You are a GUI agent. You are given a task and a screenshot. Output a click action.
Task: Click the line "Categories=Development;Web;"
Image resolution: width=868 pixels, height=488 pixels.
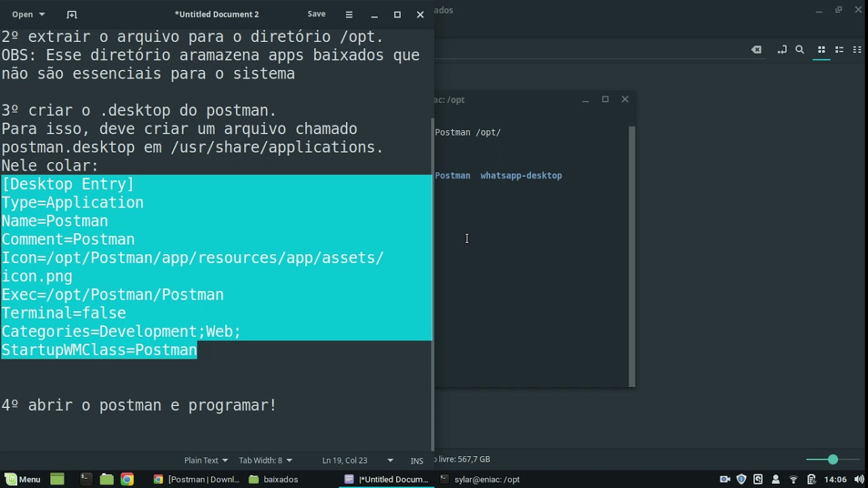tap(121, 331)
